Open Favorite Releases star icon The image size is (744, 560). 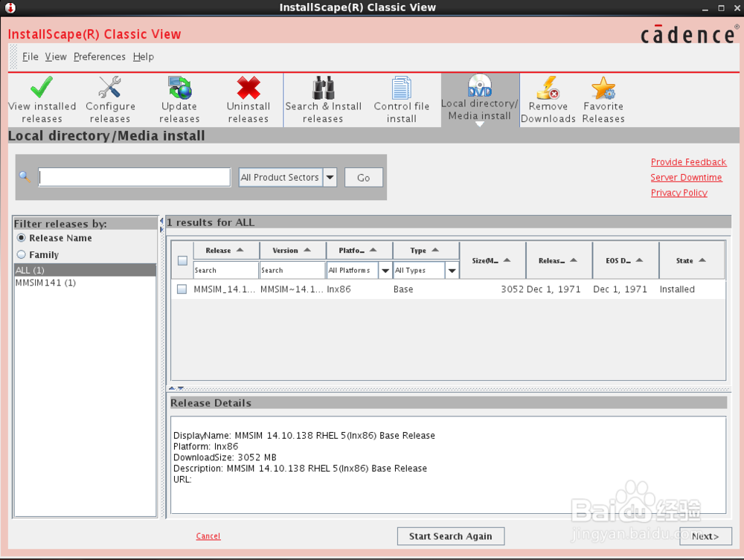603,87
